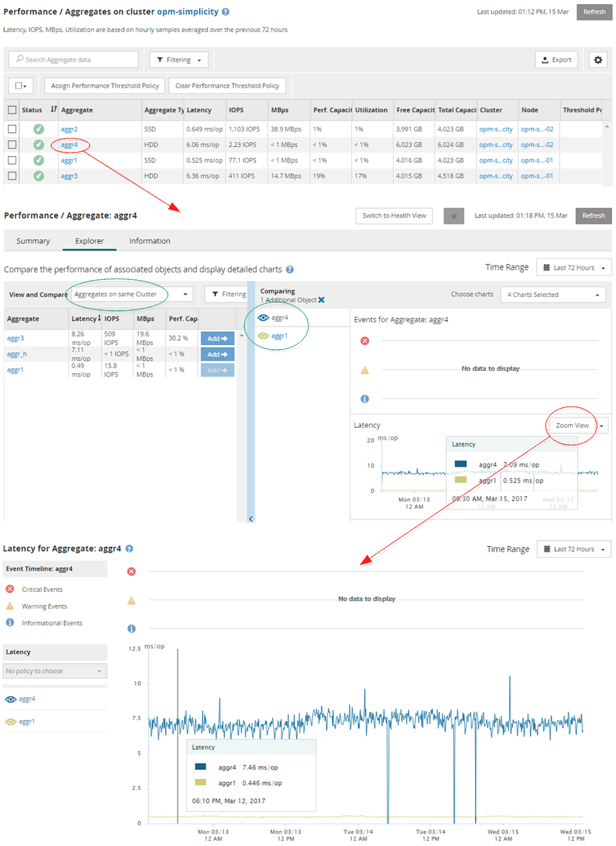Open Time Range Last 72 Hours dropdown in Explorer
Image resolution: width=616 pixels, height=846 pixels.
574,268
